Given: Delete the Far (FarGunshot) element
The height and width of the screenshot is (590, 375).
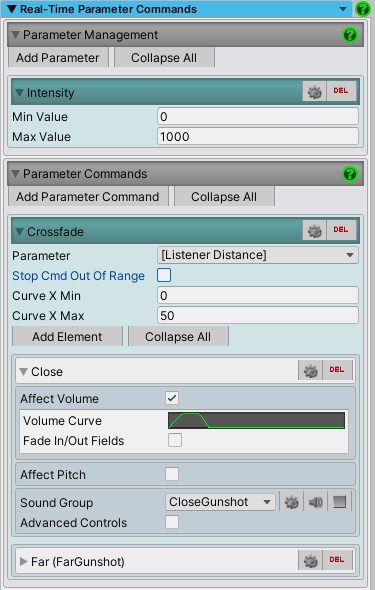Looking at the screenshot, I should 337,560.
